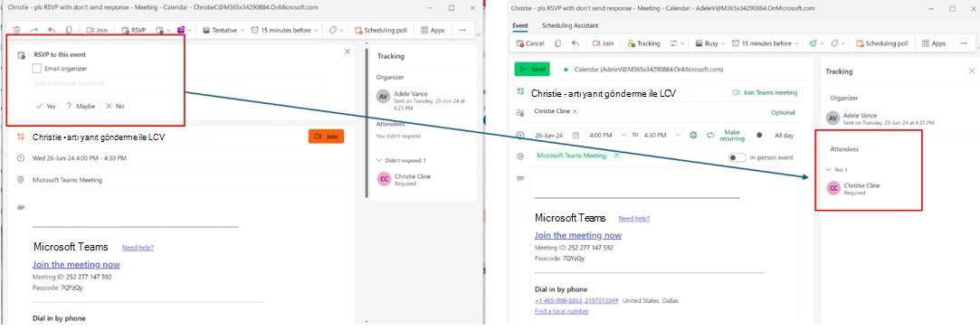The width and height of the screenshot is (980, 331).
Task: Select Christie Cline in Christie's Tracking pane
Action: click(404, 179)
